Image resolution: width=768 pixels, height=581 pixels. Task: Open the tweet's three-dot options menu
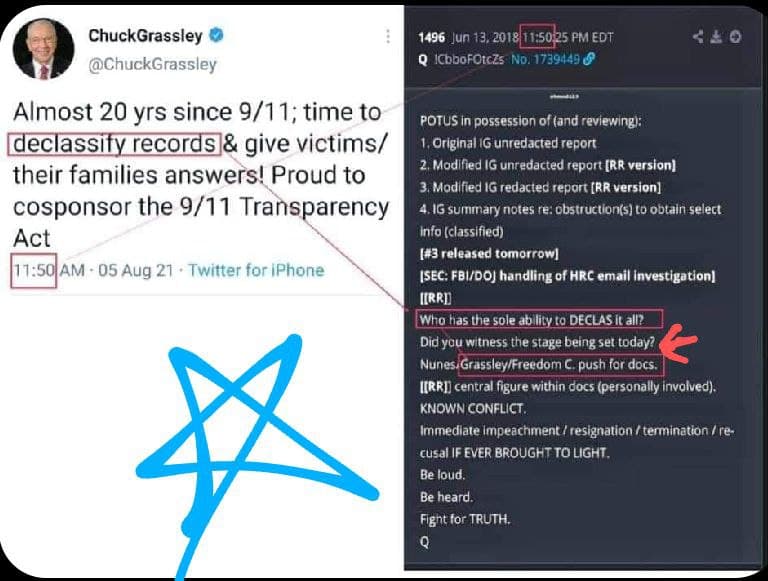coord(388,36)
